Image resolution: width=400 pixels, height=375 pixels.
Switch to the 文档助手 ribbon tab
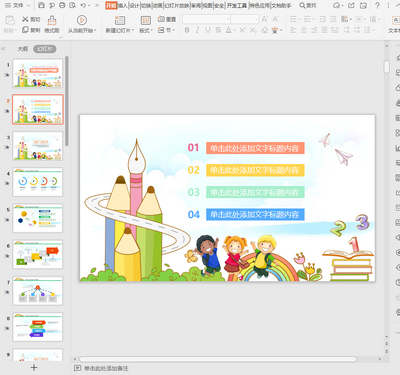pyautogui.click(x=281, y=5)
